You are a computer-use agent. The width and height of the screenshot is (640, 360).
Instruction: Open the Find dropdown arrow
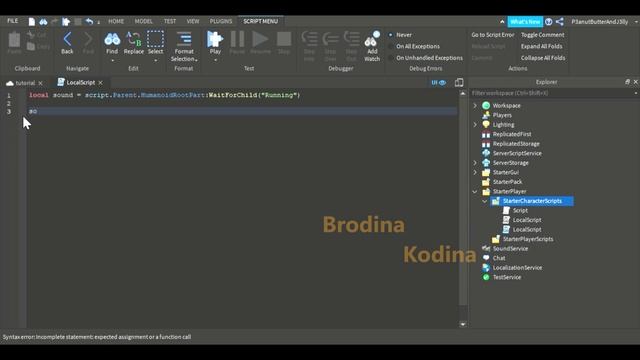(112, 60)
